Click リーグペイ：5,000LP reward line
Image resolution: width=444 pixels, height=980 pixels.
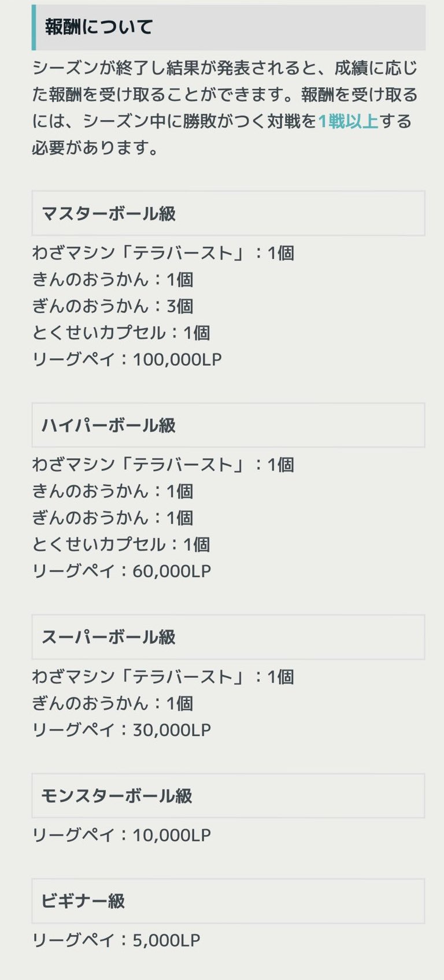pos(116,940)
